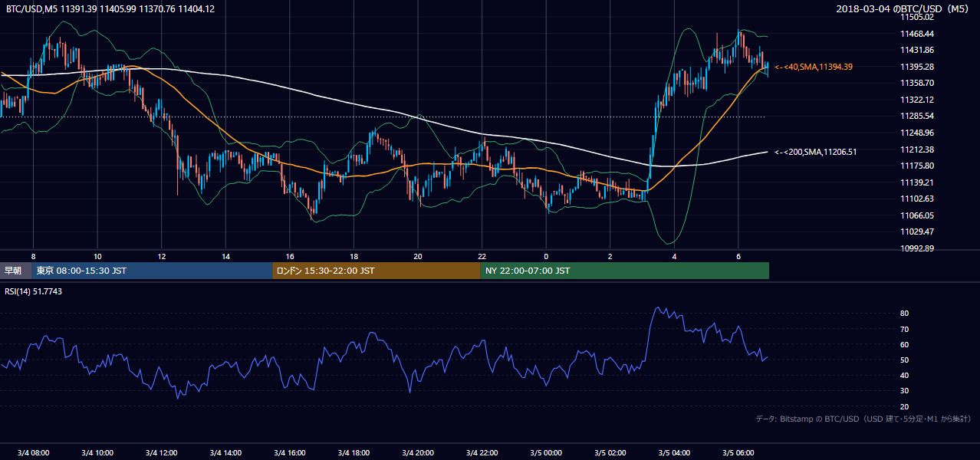Click the 3/4 08:00 time label
980x460 pixels.
coord(33,453)
